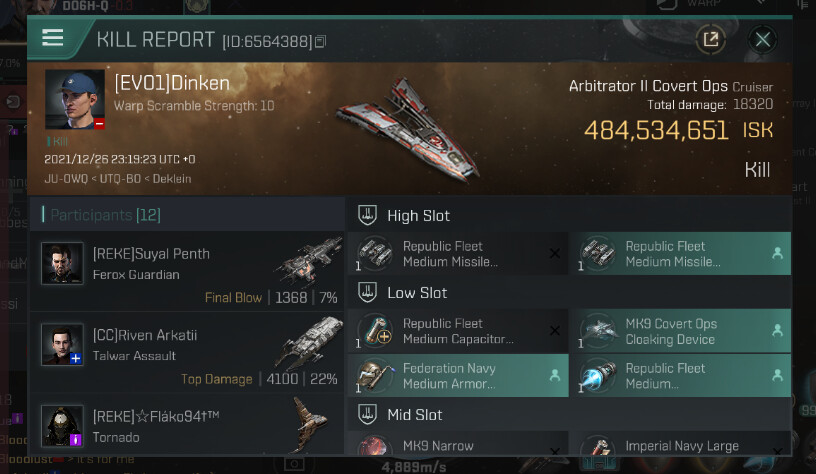
Task: Click the share kill report icon
Action: (x=710, y=40)
